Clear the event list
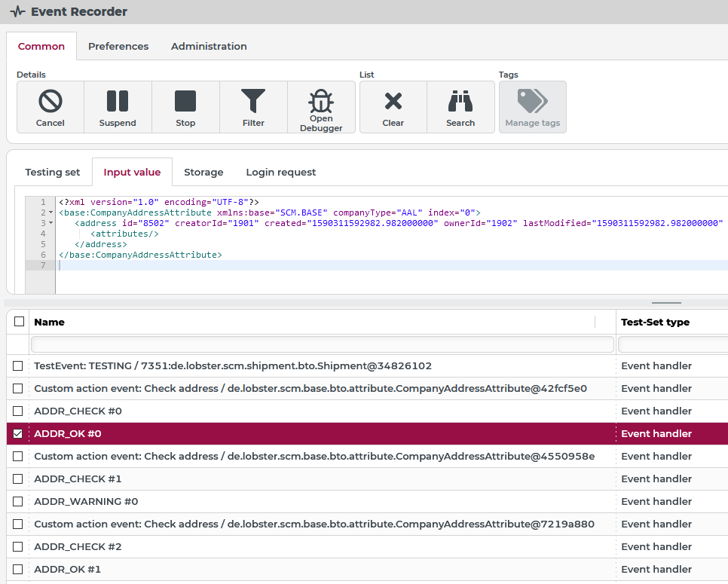 (393, 107)
